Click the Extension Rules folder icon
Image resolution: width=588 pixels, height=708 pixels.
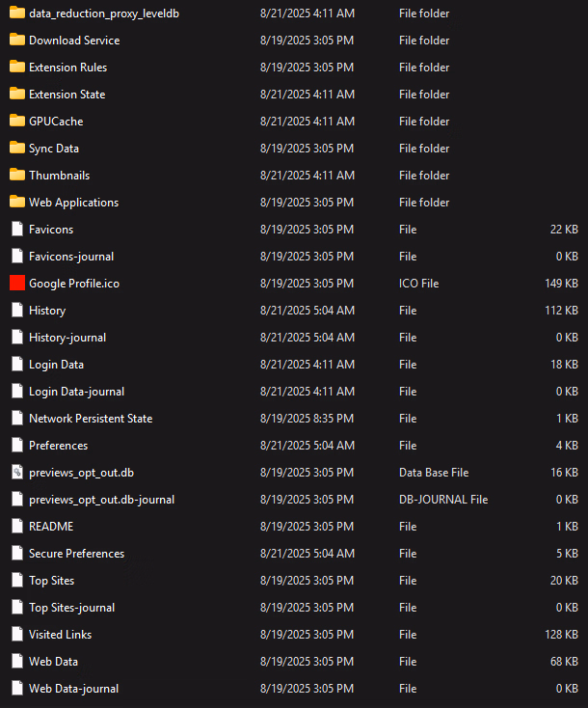[16, 68]
